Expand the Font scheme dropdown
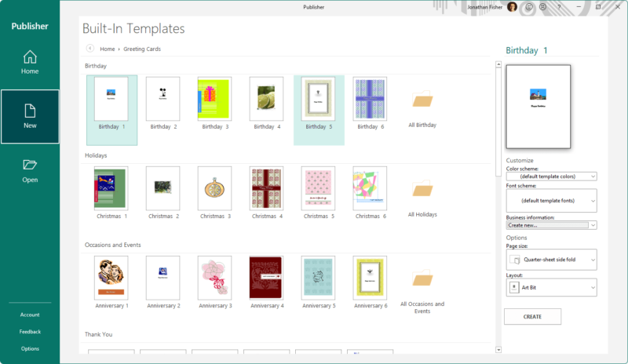Image resolution: width=628 pixels, height=364 pixels. click(x=551, y=201)
